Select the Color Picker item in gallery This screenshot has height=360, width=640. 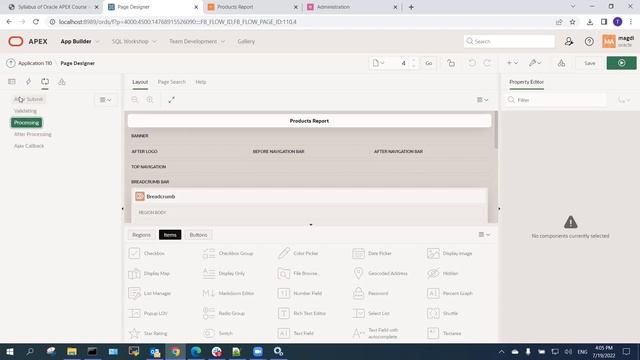click(299, 253)
